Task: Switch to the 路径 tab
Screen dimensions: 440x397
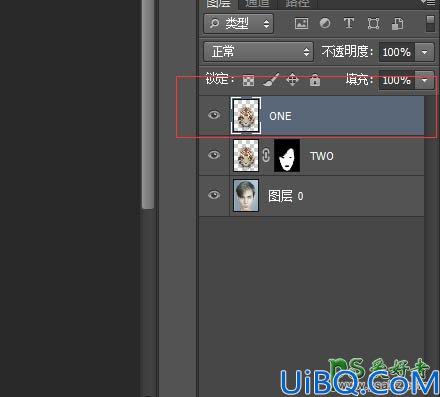Action: [x=297, y=3]
